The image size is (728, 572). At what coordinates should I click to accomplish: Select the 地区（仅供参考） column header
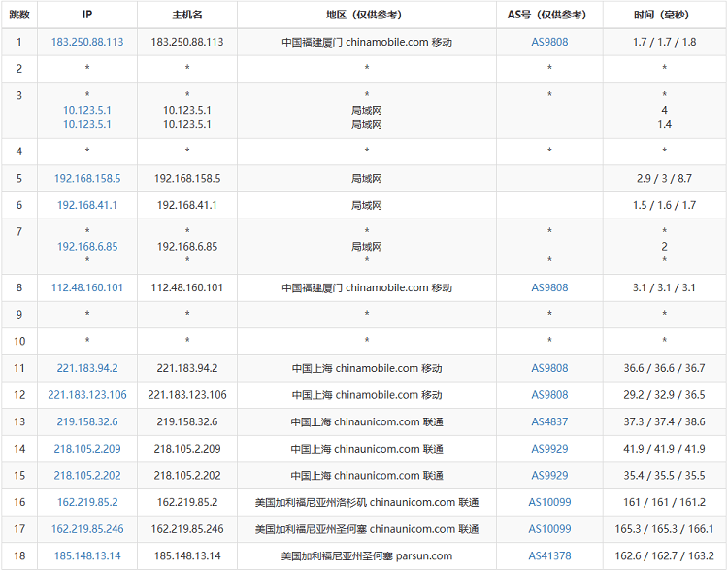click(x=367, y=15)
